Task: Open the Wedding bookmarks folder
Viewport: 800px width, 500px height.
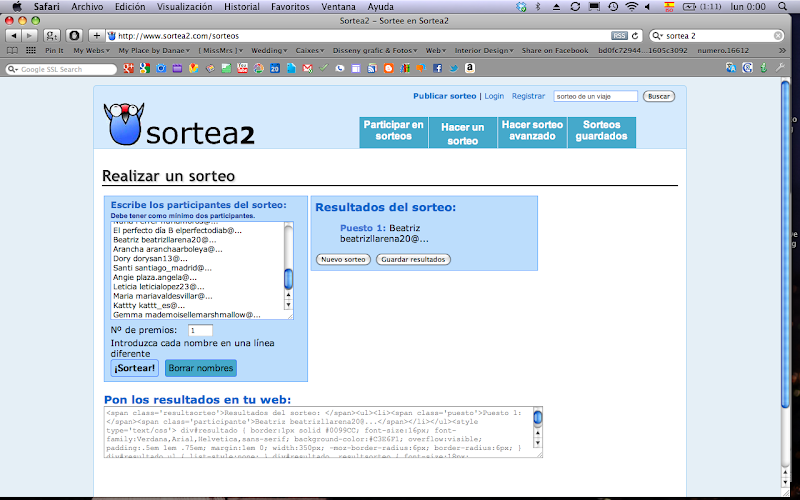Action: pos(269,51)
